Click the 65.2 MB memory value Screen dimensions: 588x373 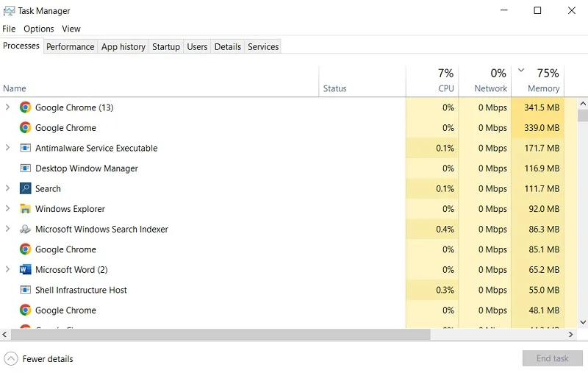(544, 270)
